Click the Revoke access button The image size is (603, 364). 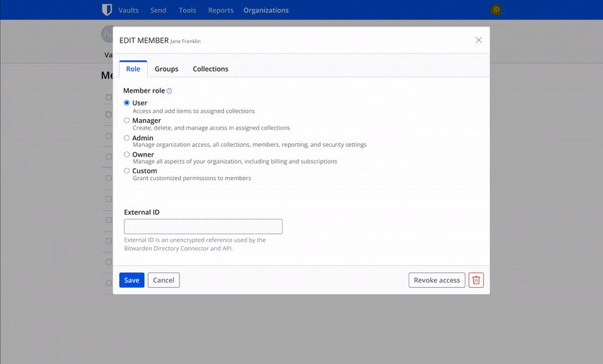[437, 280]
